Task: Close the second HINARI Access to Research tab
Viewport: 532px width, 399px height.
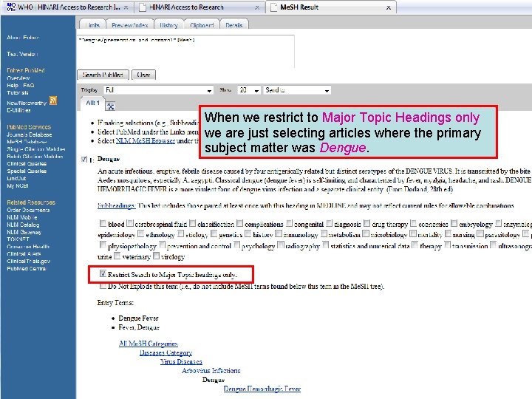Action: coord(257,7)
